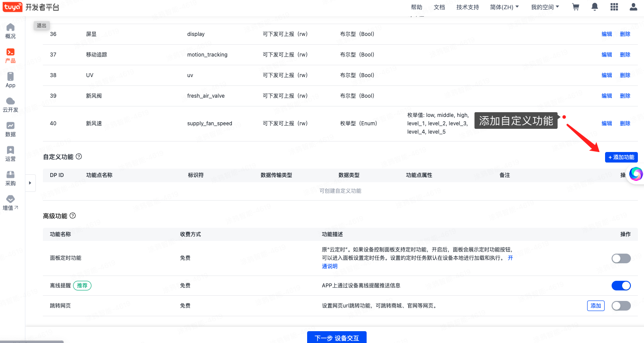Open the apps grid icon
This screenshot has width=644, height=343.
tap(614, 7)
